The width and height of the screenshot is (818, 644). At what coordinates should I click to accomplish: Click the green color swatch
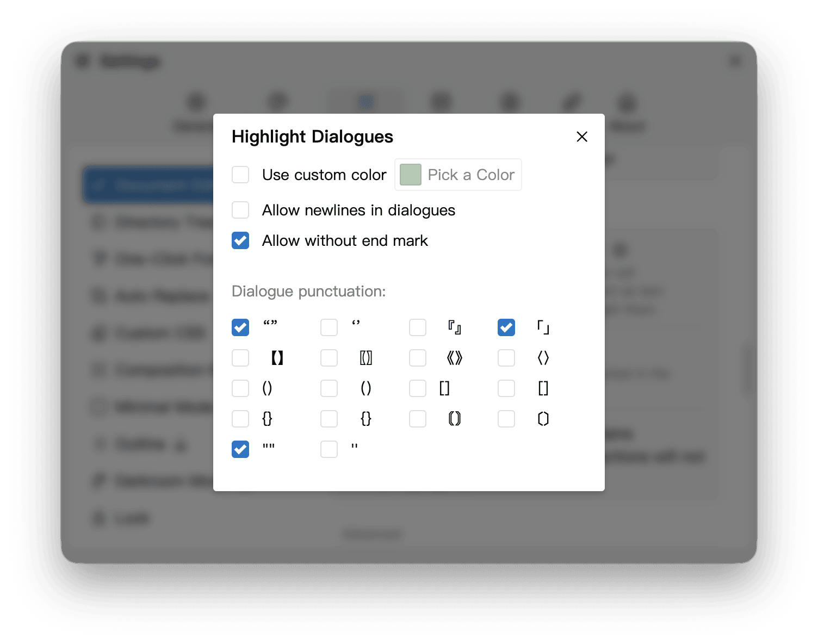pyautogui.click(x=411, y=175)
